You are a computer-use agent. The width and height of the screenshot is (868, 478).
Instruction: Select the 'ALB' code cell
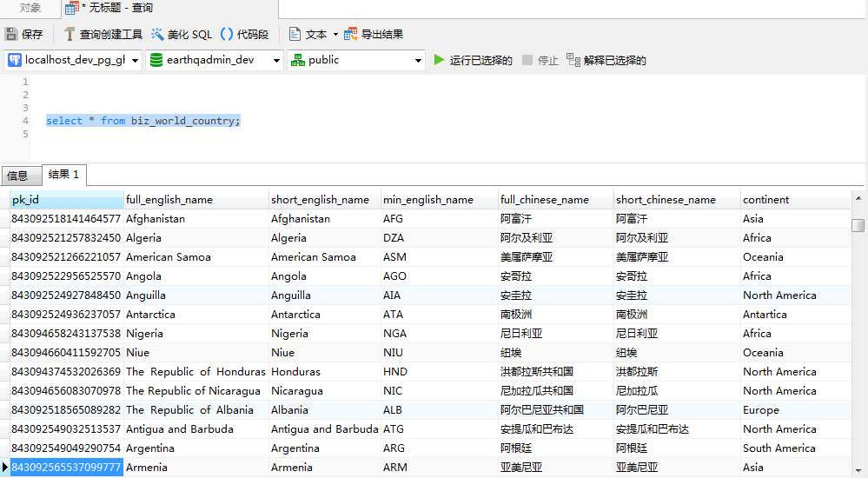[441, 410]
